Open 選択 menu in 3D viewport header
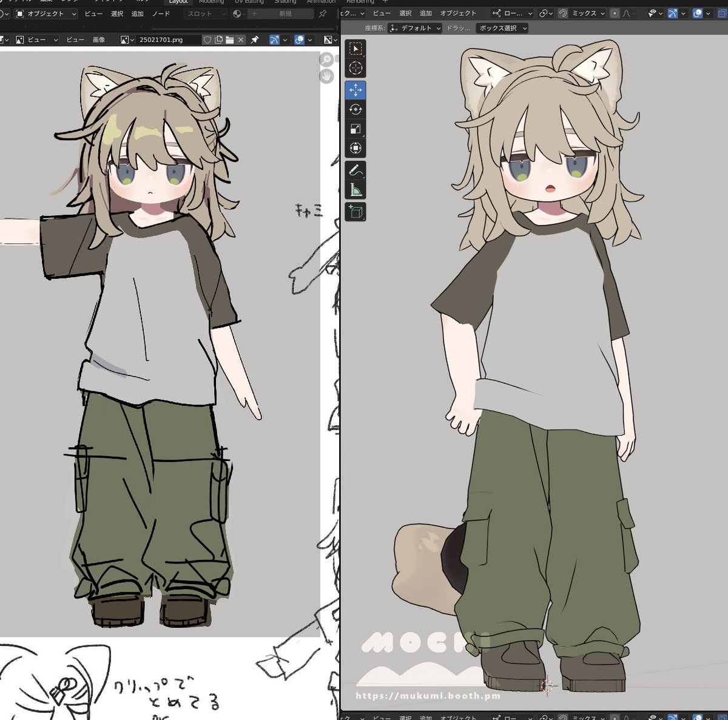The height and width of the screenshot is (720, 728). pos(405,13)
